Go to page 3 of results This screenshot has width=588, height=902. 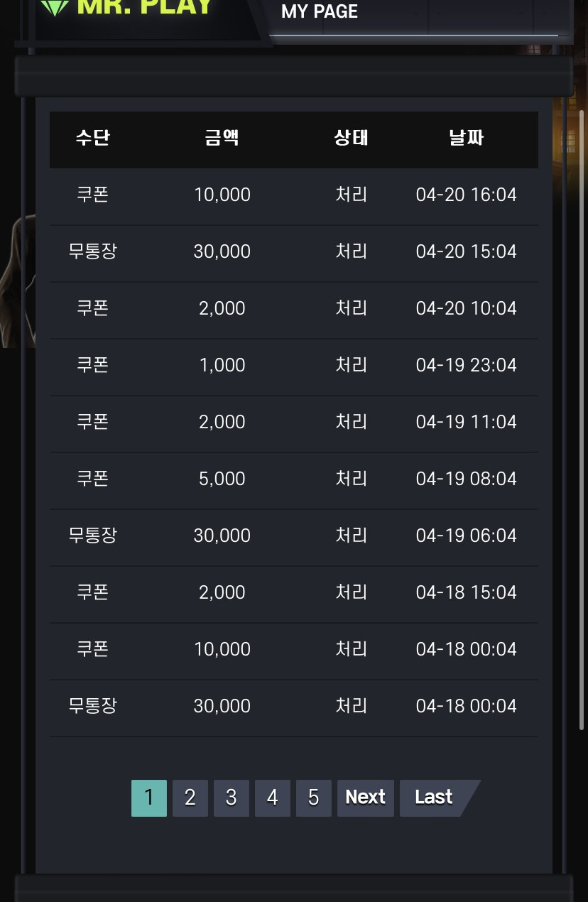(x=232, y=798)
